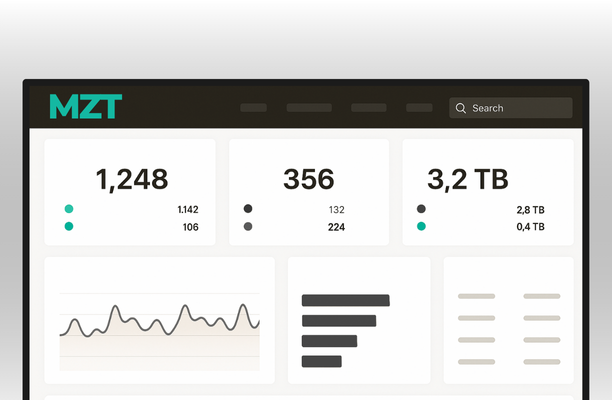612x400 pixels.
Task: Click the teal dot beside 1.142
Action: click(x=69, y=209)
